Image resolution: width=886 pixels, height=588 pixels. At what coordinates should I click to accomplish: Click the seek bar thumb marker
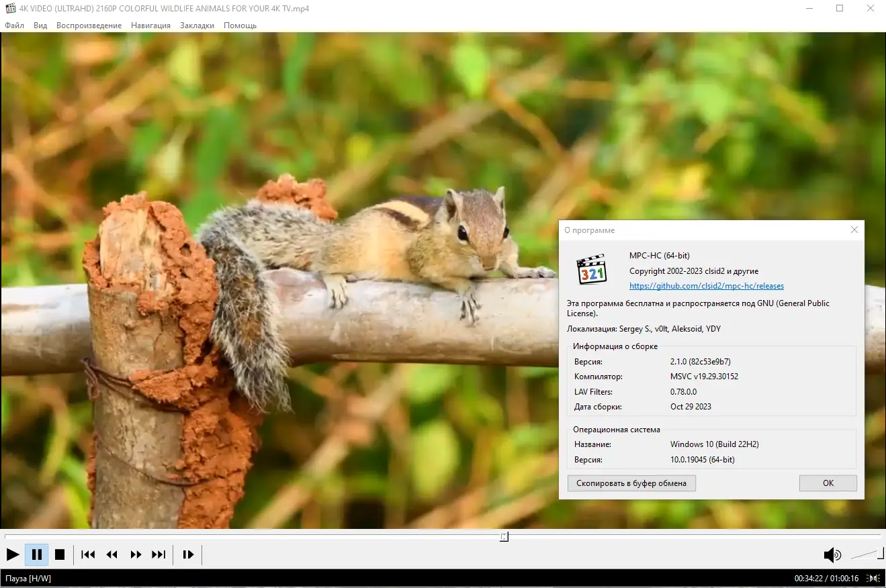[504, 536]
